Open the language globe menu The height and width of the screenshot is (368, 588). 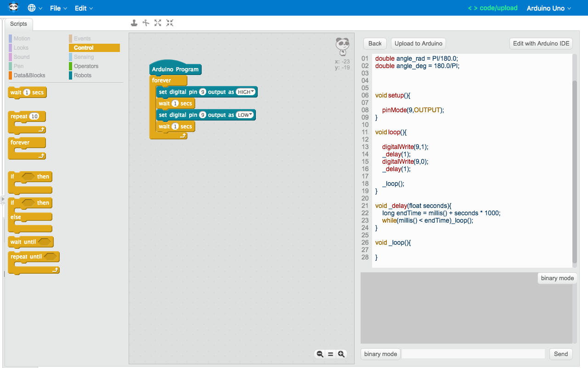35,8
